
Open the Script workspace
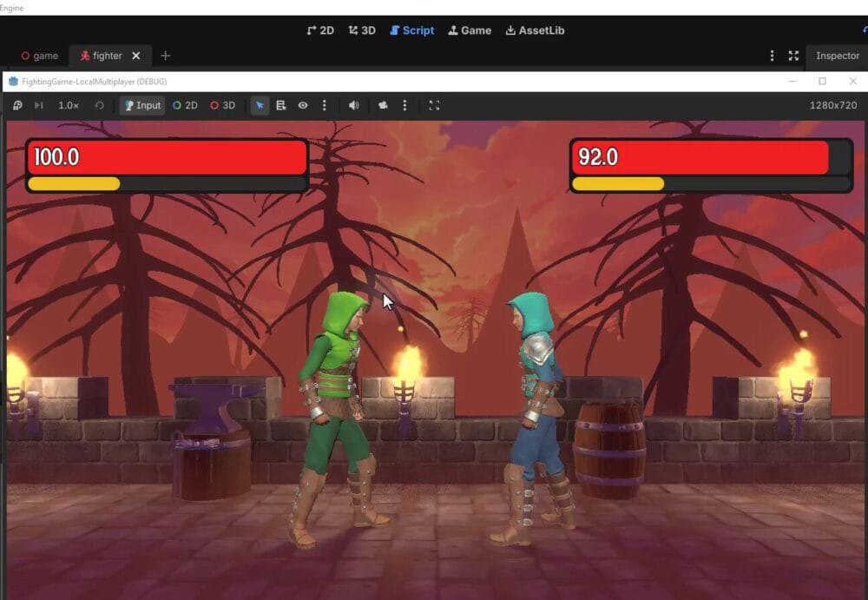click(411, 30)
